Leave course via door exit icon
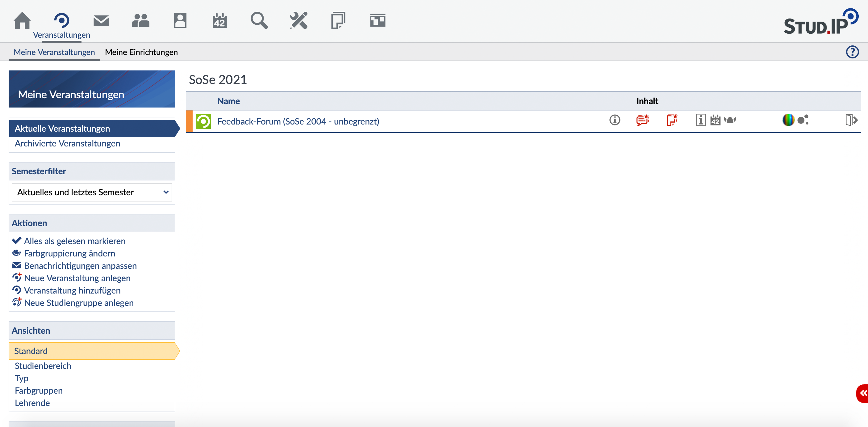The image size is (868, 427). (x=851, y=120)
